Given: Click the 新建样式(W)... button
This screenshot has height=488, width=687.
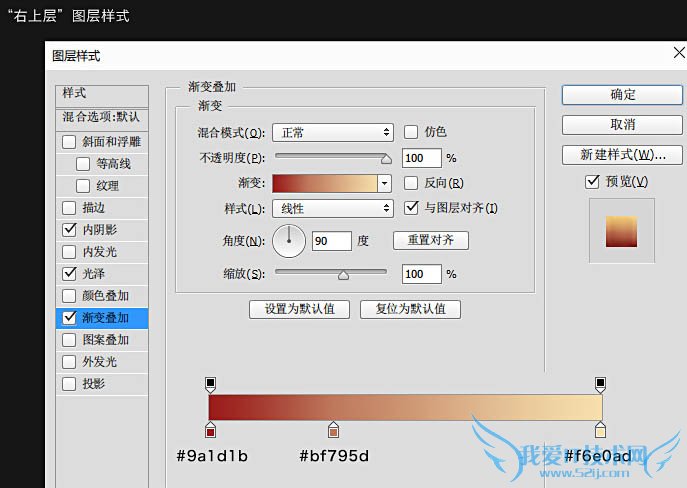Looking at the screenshot, I should pyautogui.click(x=622, y=155).
